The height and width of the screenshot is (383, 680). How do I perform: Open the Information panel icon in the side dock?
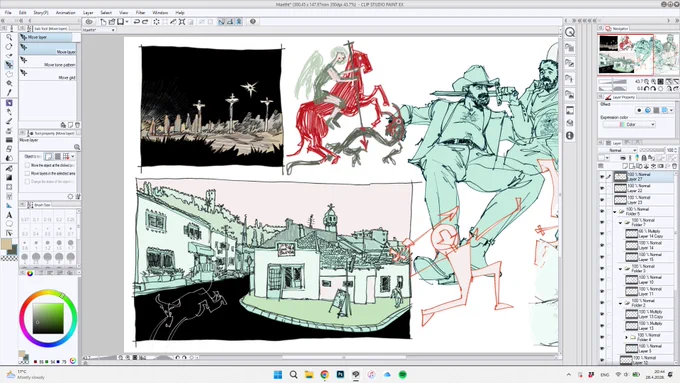click(x=570, y=136)
